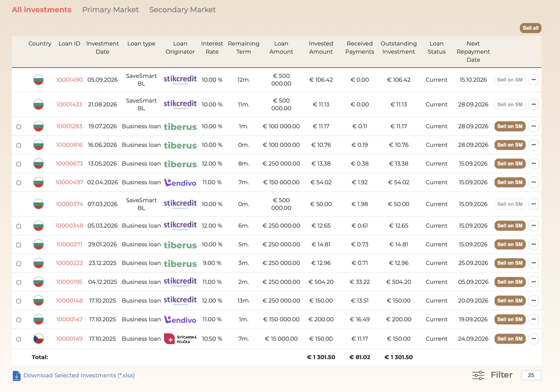Click the Remaining Term column header
Viewport: 560px width, 392px height.
tap(244, 48)
